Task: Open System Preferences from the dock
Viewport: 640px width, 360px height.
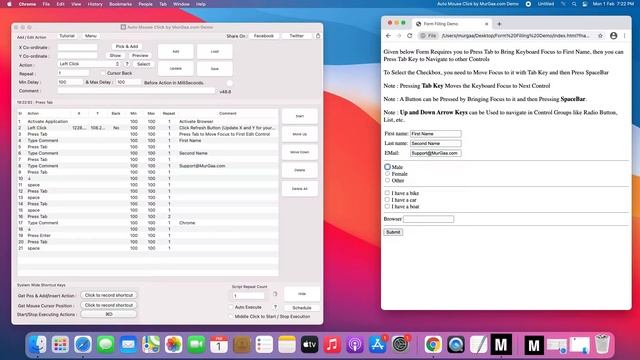Action: point(400,344)
